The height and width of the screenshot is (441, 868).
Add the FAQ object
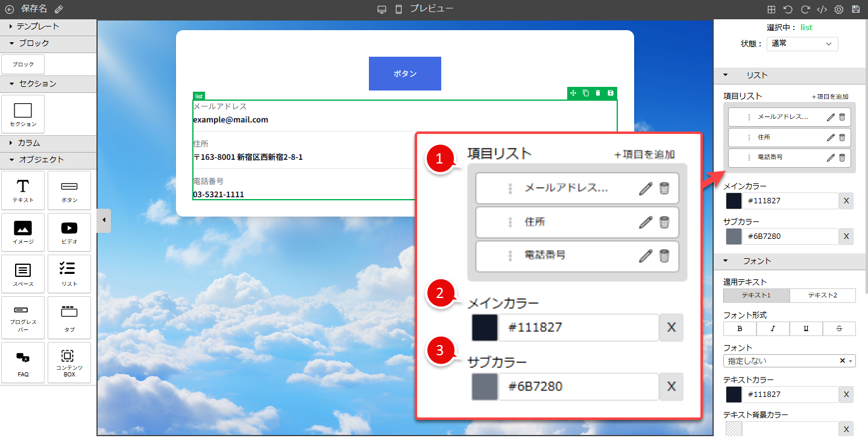tap(23, 363)
